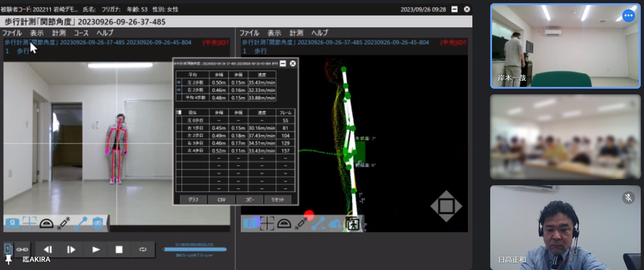
Task: Click the blue playback progress bar
Action: click(x=195, y=249)
